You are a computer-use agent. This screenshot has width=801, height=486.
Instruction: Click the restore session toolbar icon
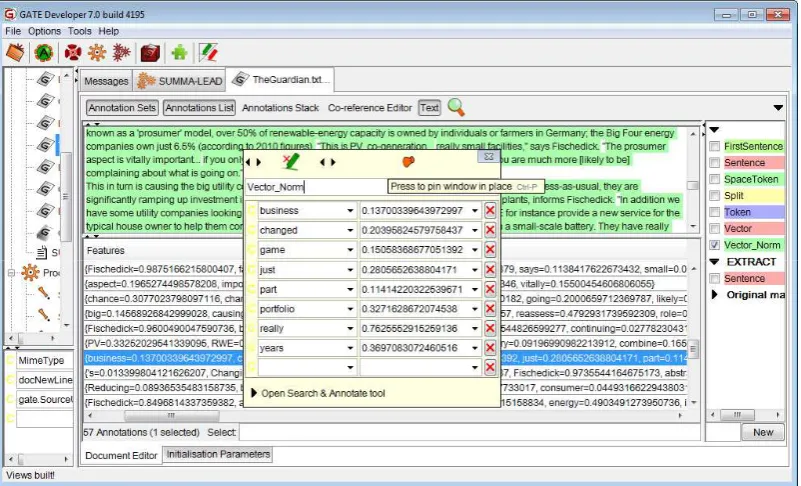(x=15, y=52)
